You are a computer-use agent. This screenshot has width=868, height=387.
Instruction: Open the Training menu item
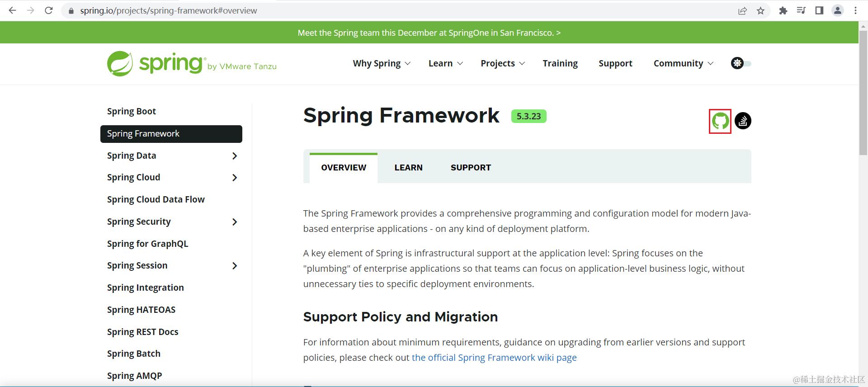pos(560,63)
